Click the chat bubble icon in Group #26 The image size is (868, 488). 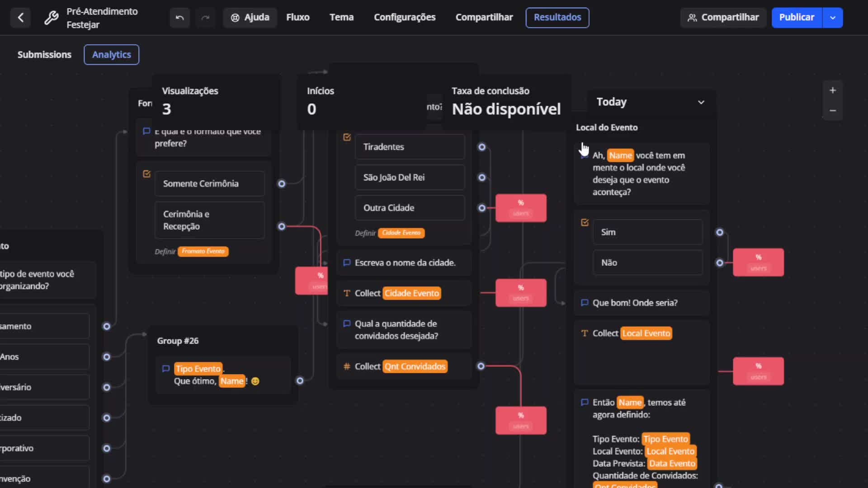pos(166,369)
